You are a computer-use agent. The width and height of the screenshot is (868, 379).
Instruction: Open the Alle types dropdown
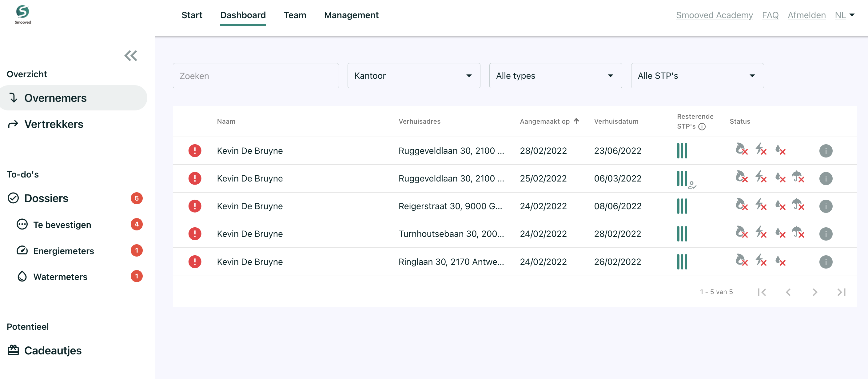pyautogui.click(x=555, y=76)
